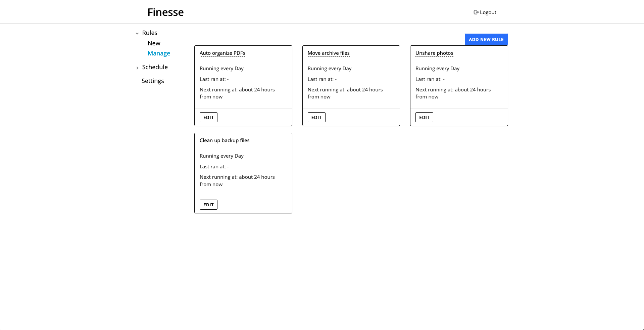
Task: Open the Unshare photos rule
Action: click(x=434, y=53)
